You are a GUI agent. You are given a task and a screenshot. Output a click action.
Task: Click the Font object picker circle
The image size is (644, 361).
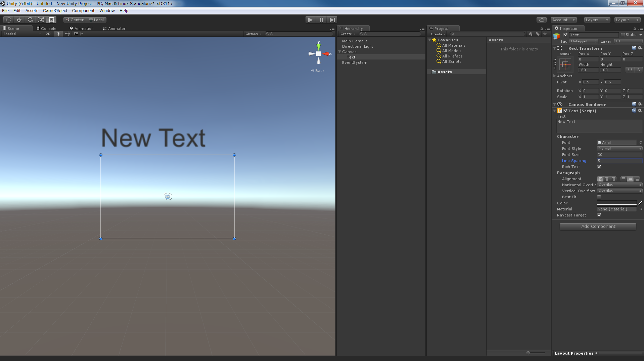coord(640,143)
